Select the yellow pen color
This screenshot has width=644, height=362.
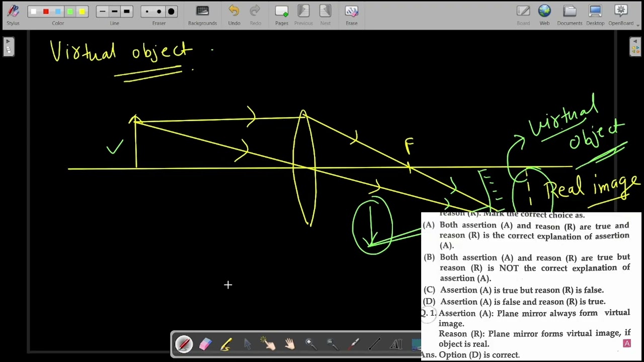tap(82, 12)
